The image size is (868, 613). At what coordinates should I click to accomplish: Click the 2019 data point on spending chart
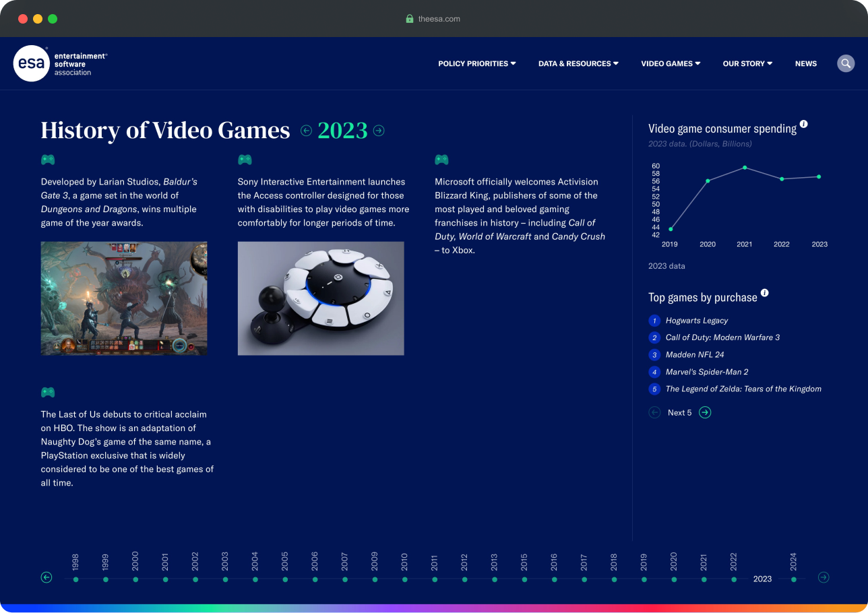pos(671,229)
